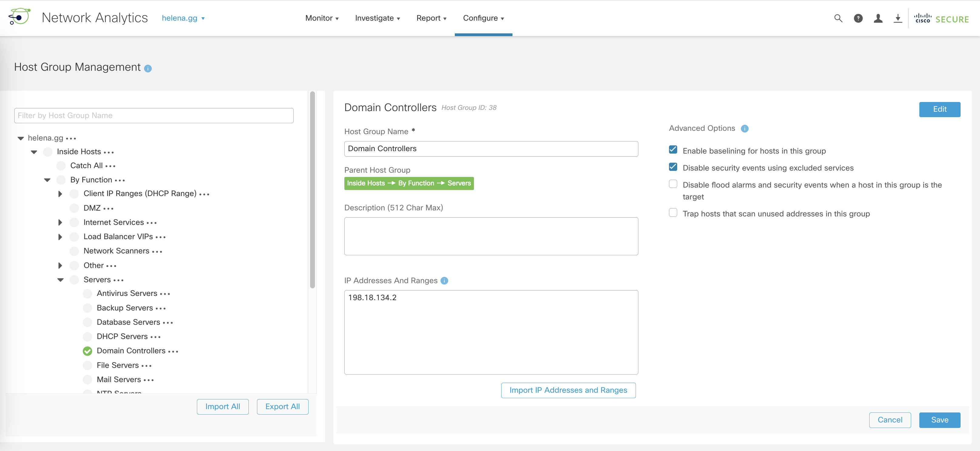Open the helena.gg domain dropdown
This screenshot has height=451, width=980.
(x=183, y=18)
